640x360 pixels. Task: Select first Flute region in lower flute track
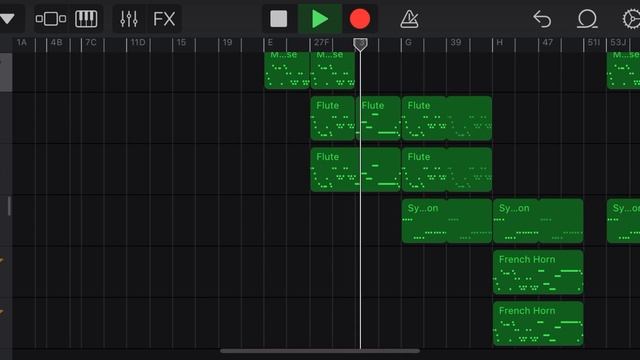coord(356,170)
